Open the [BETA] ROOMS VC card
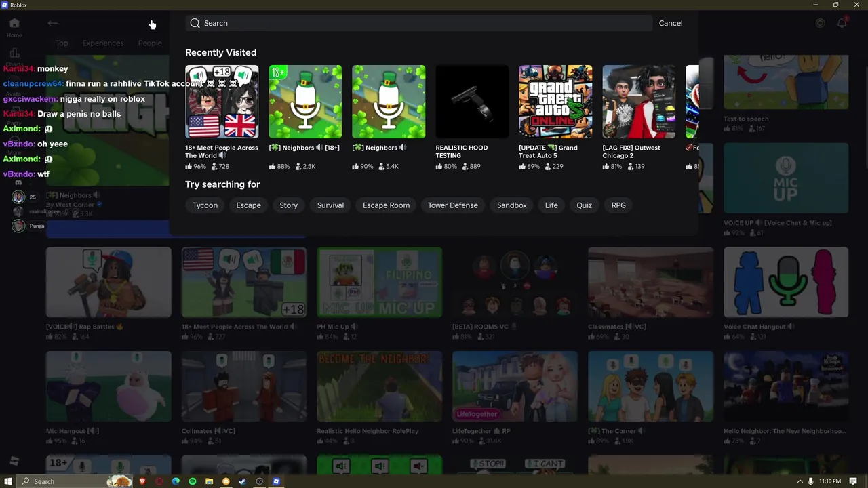The width and height of the screenshot is (868, 488). [x=515, y=283]
